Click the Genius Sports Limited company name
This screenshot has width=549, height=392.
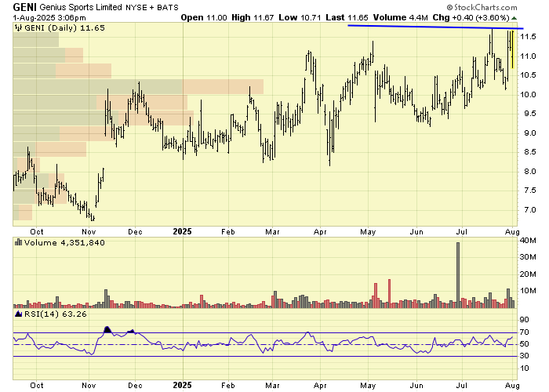(x=81, y=7)
